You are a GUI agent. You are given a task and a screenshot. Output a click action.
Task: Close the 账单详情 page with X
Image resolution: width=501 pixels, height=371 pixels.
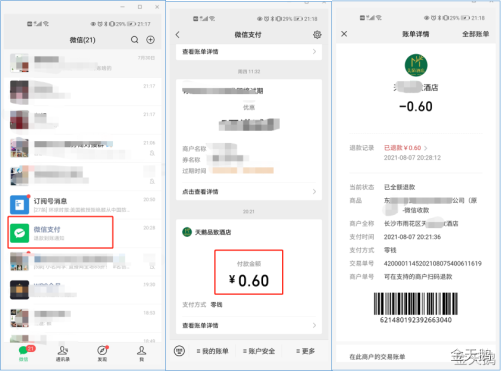(x=344, y=34)
